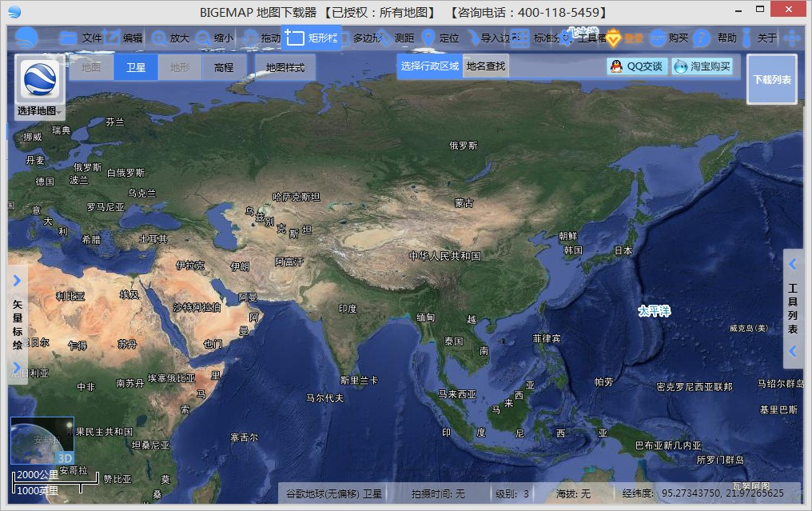Viewport: 812px width, 511px height.
Task: Click the 马尔代夫 map label
Action: pos(324,398)
